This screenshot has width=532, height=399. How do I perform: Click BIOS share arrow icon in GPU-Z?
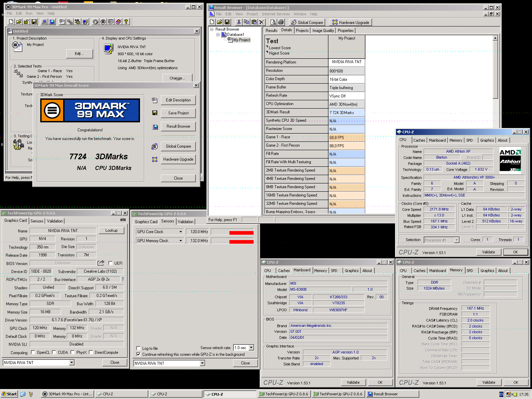pos(101,263)
